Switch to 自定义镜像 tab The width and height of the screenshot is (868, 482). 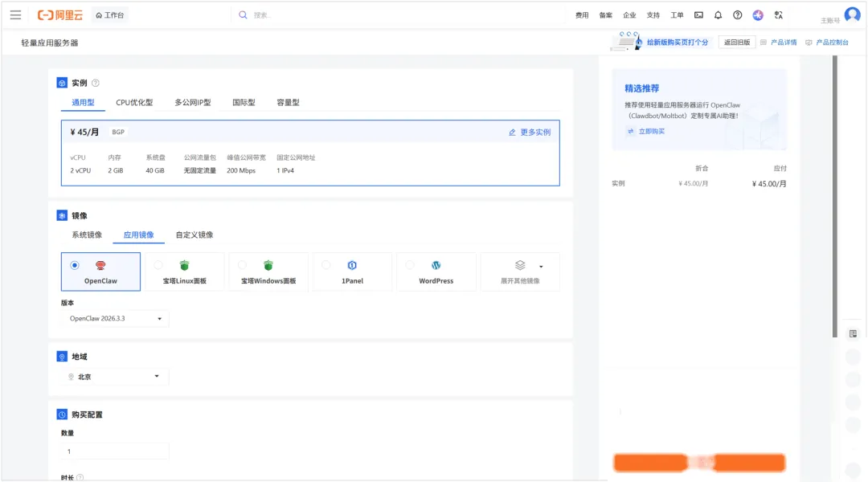[x=194, y=235]
